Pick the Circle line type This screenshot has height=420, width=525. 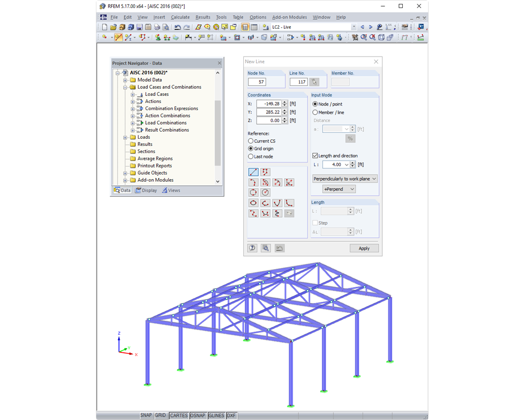point(253,192)
